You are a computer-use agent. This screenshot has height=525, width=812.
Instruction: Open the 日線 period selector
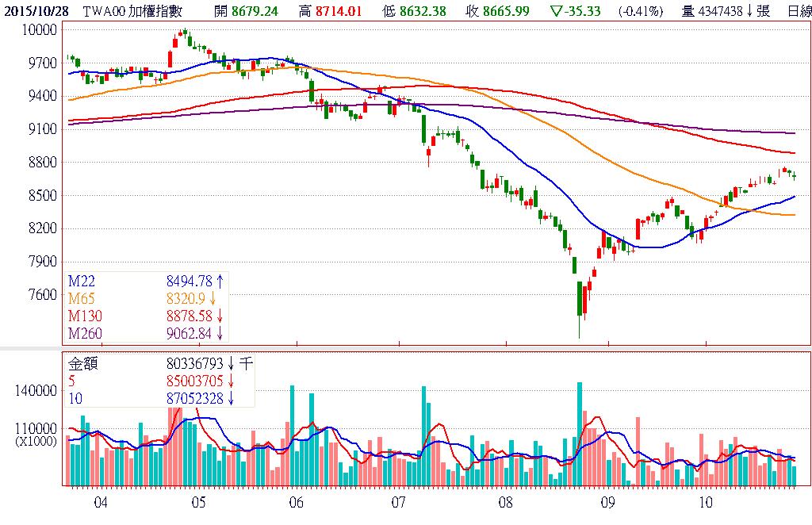pos(799,10)
